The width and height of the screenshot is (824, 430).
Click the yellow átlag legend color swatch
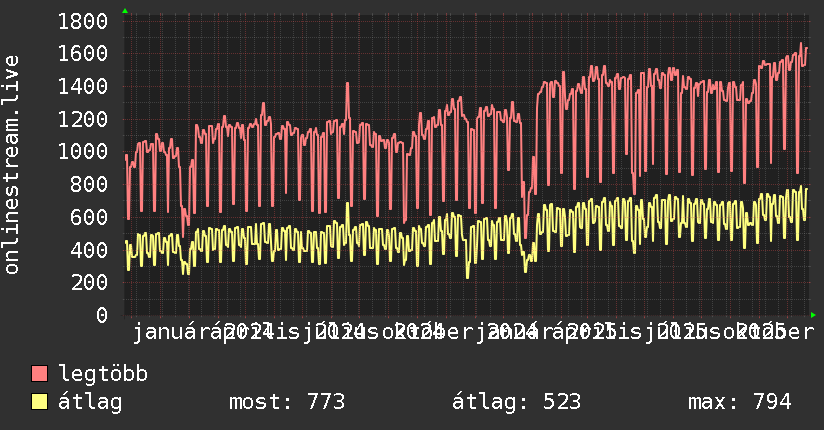[39, 402]
